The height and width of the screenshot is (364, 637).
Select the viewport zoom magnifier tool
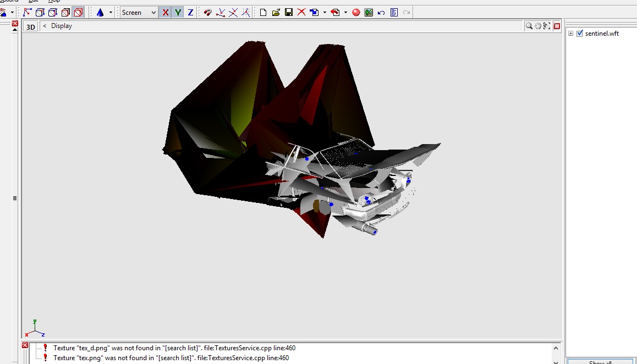(x=529, y=26)
